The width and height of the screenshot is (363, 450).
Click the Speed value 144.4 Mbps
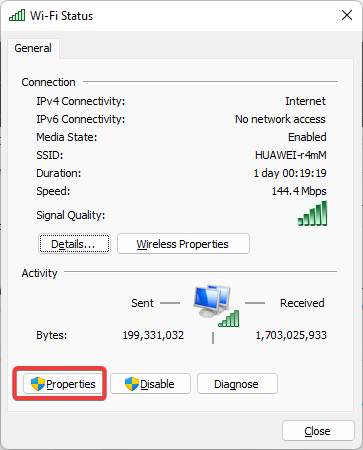(x=299, y=191)
